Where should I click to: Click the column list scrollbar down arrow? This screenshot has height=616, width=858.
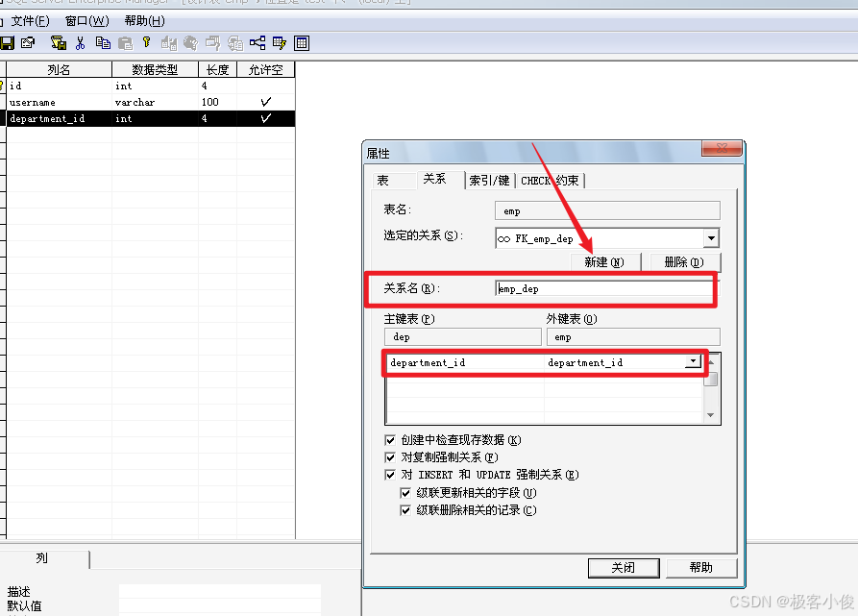(x=711, y=415)
